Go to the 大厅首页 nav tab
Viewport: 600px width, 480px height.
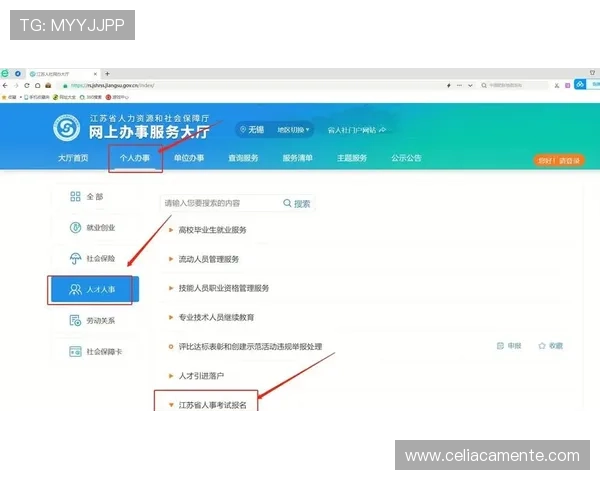[x=73, y=158]
